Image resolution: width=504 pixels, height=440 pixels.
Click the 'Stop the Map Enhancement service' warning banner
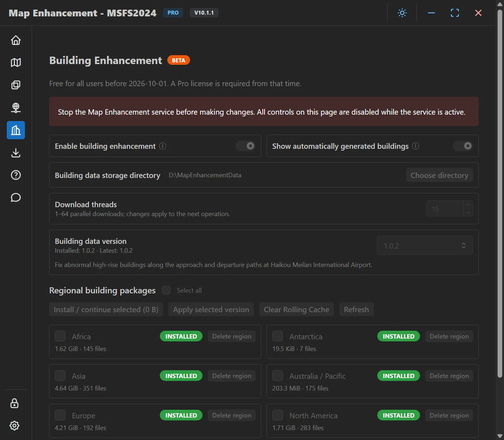[264, 111]
